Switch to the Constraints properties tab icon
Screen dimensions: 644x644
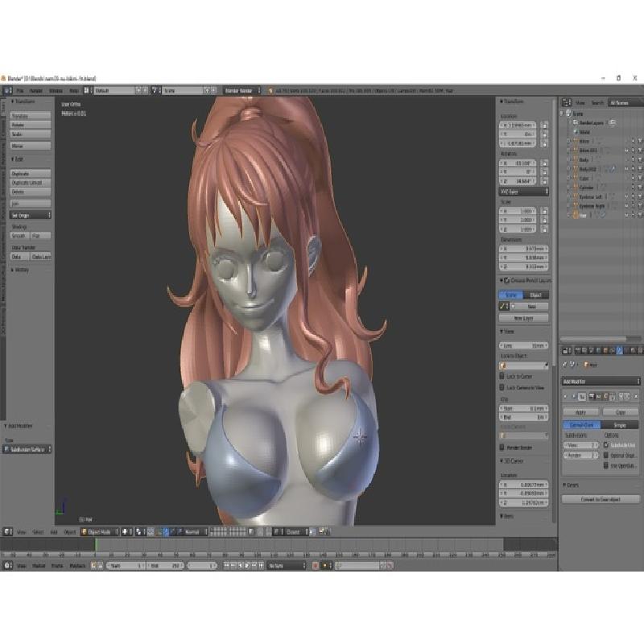coord(613,350)
